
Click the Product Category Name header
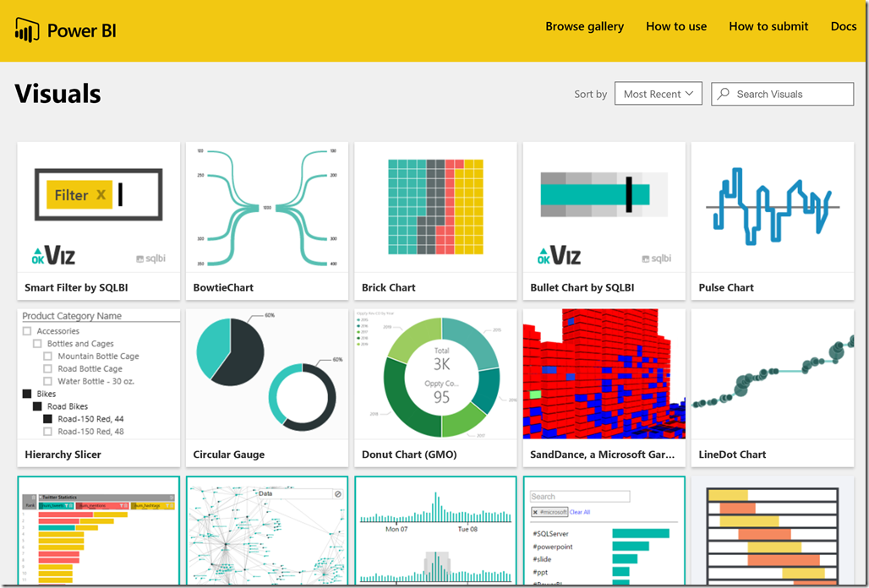pyautogui.click(x=72, y=316)
